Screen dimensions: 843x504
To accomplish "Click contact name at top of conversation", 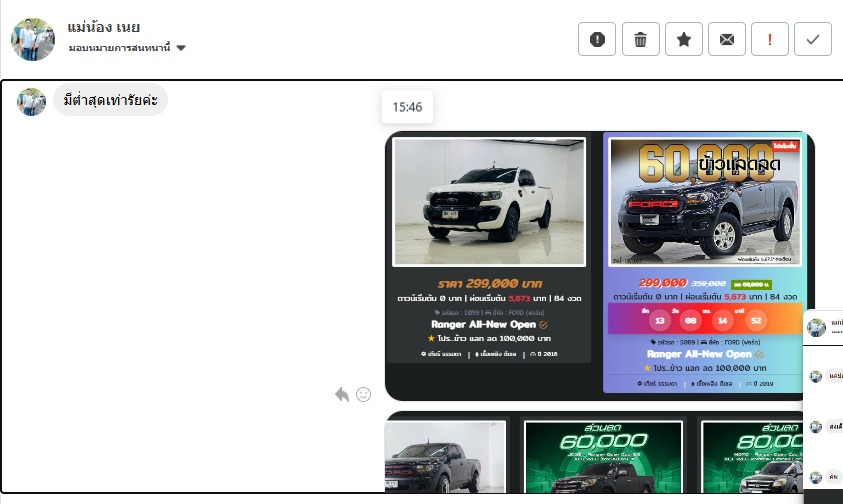I will point(103,27).
